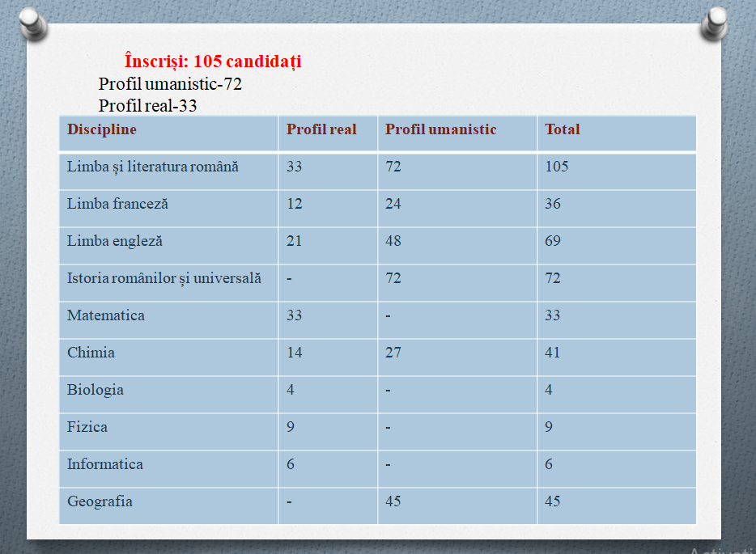
Task: Click the total value 105 cell
Action: [557, 167]
